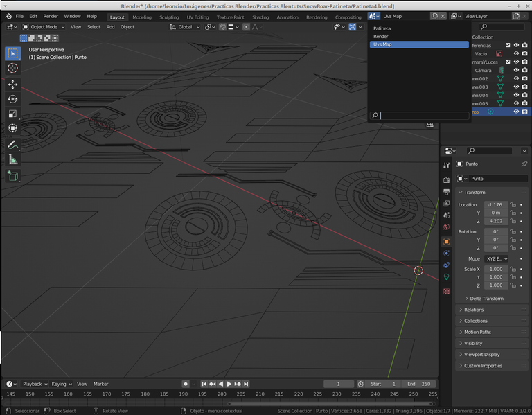Open the File menu

(x=19, y=17)
